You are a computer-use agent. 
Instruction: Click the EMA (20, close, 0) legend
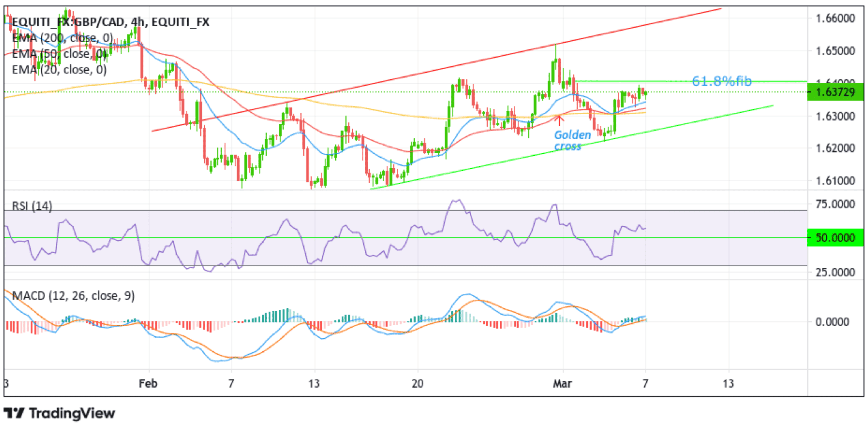click(x=59, y=69)
